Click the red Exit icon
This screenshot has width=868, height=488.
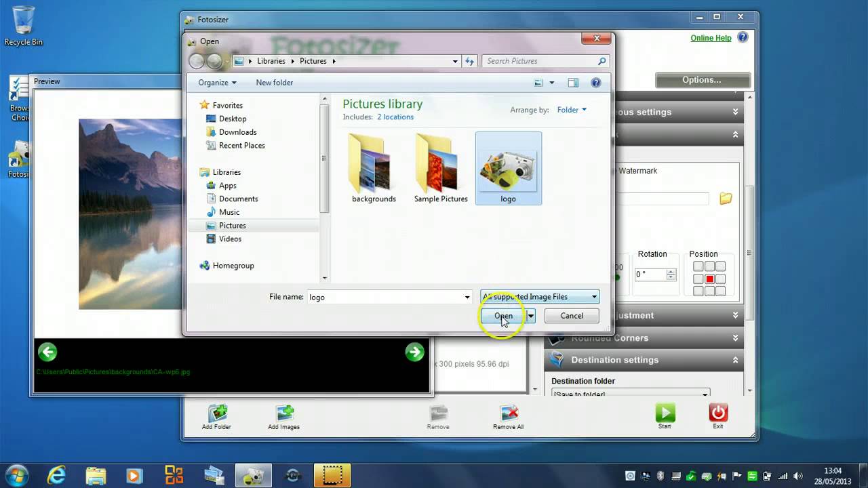click(717, 413)
